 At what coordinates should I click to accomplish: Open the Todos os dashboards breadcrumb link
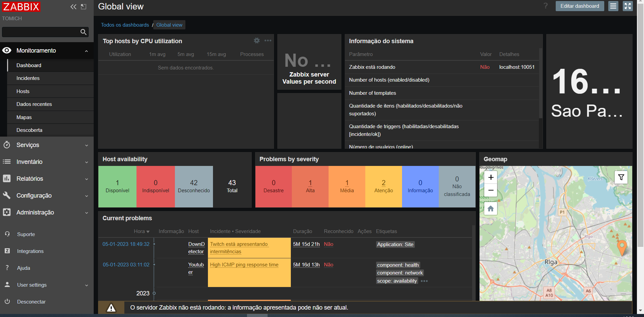click(125, 25)
